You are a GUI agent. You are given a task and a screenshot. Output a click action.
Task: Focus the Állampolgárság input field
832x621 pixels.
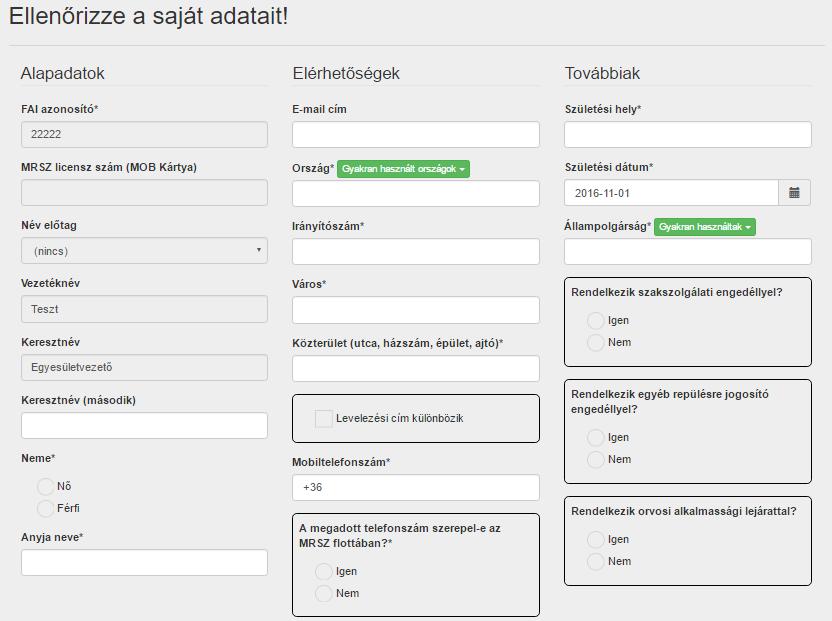pos(688,251)
